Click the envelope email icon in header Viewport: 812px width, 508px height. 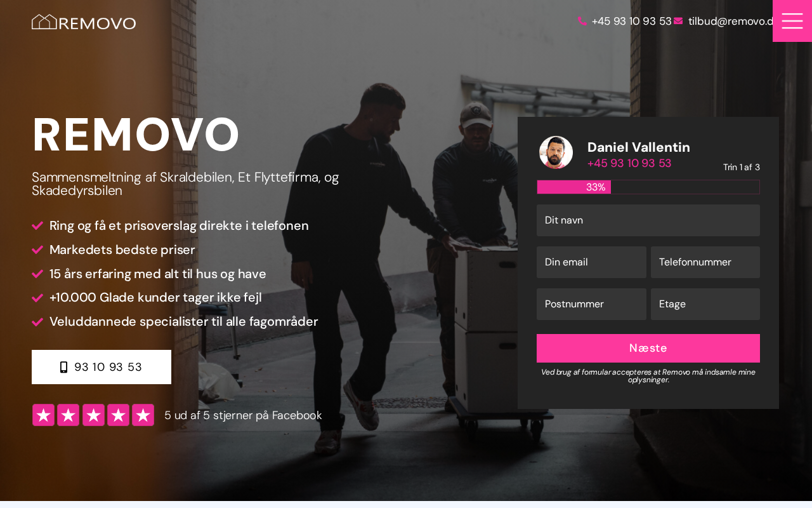coord(678,21)
